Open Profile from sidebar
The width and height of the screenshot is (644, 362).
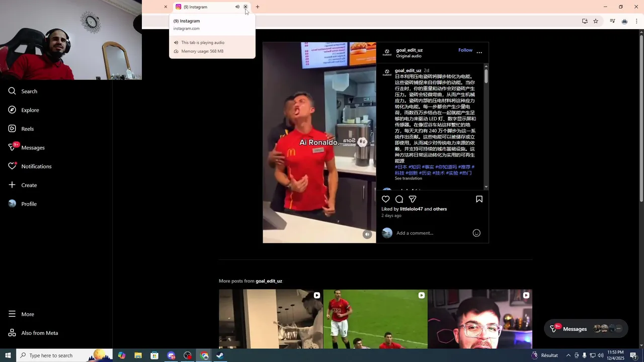(23, 204)
